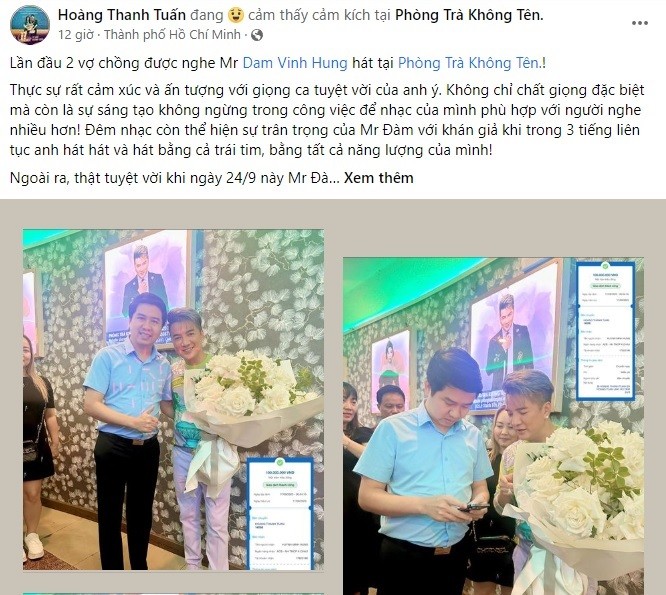Open the Dam Vinh Hung tagged link

tap(295, 63)
